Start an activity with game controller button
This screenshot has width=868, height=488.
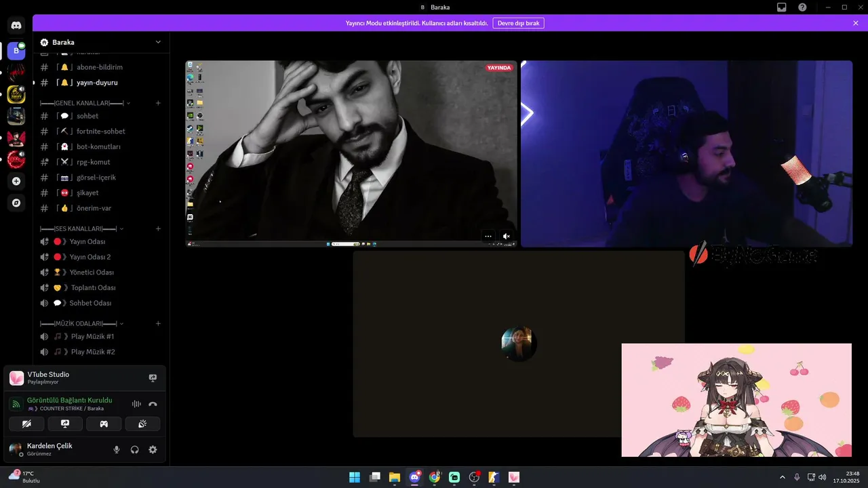click(x=104, y=424)
